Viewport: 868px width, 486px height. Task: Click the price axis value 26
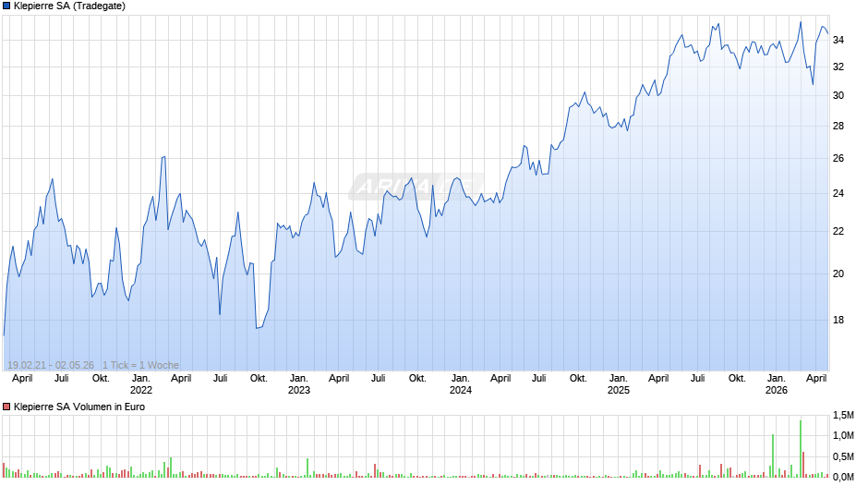[x=838, y=159]
